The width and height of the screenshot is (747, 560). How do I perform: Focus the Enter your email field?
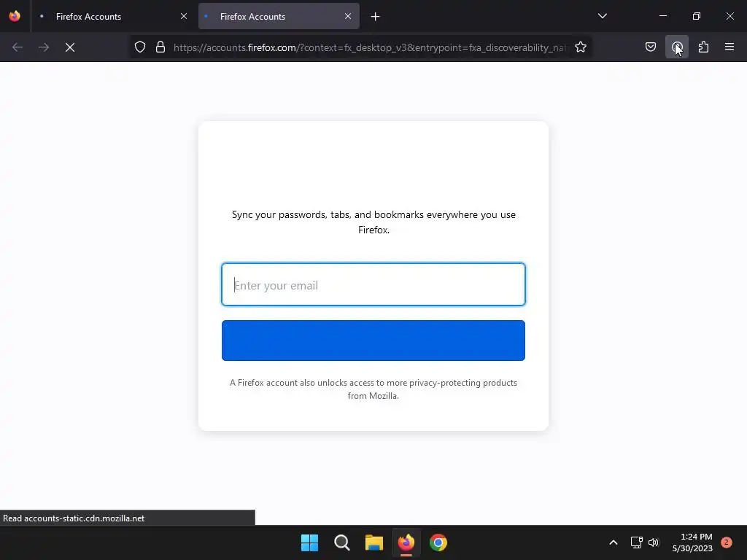pyautogui.click(x=373, y=285)
